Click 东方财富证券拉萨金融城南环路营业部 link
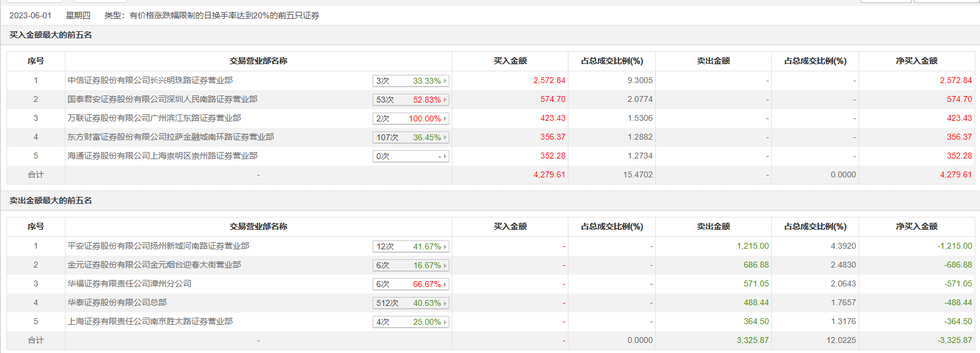 tap(170, 137)
